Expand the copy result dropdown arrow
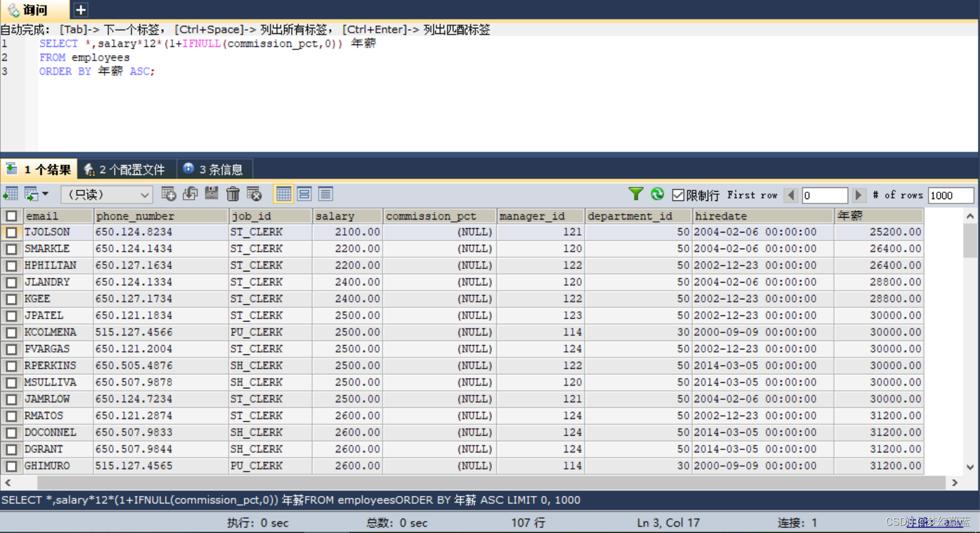Viewport: 980px width, 533px height. pos(46,194)
